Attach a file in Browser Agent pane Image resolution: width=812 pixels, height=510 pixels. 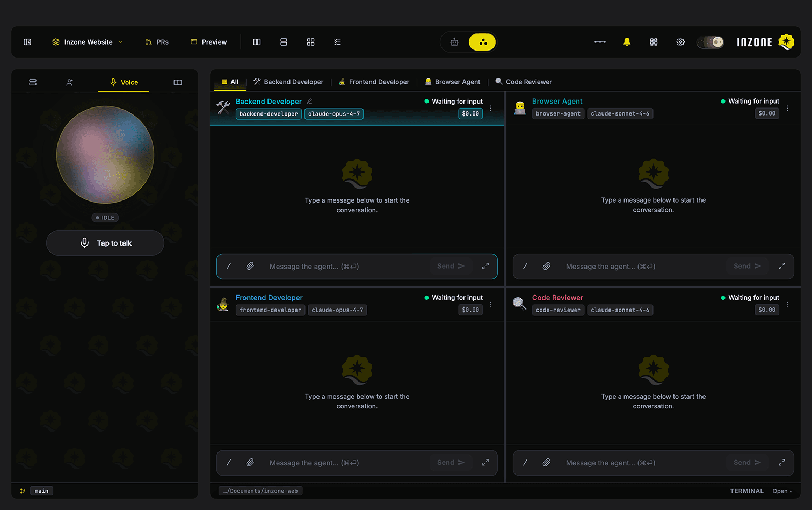[x=547, y=266]
